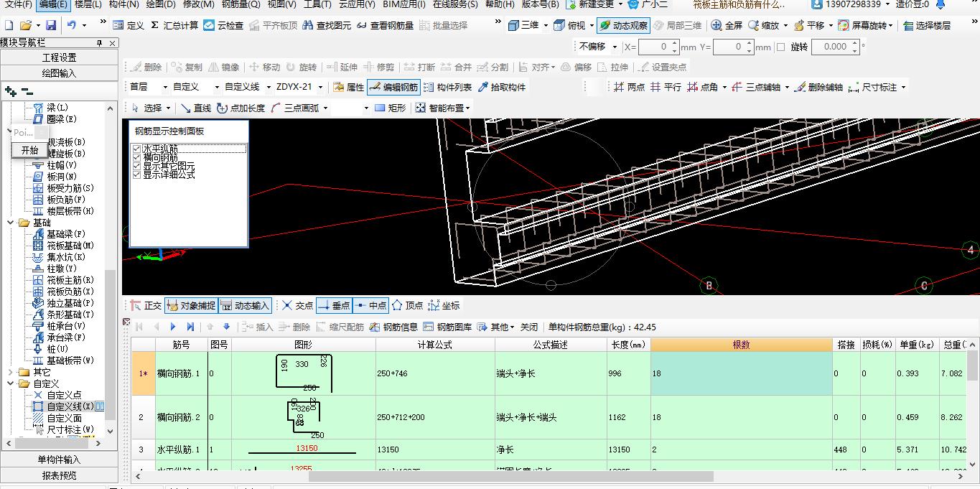Collapse 自定义 tree folder
The image size is (980, 489).
tap(10, 383)
